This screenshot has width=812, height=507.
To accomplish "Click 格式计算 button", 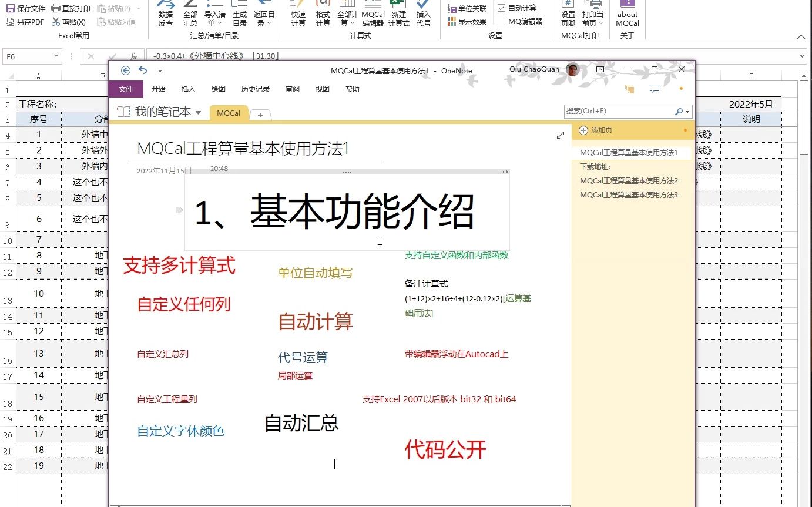I will point(323,14).
